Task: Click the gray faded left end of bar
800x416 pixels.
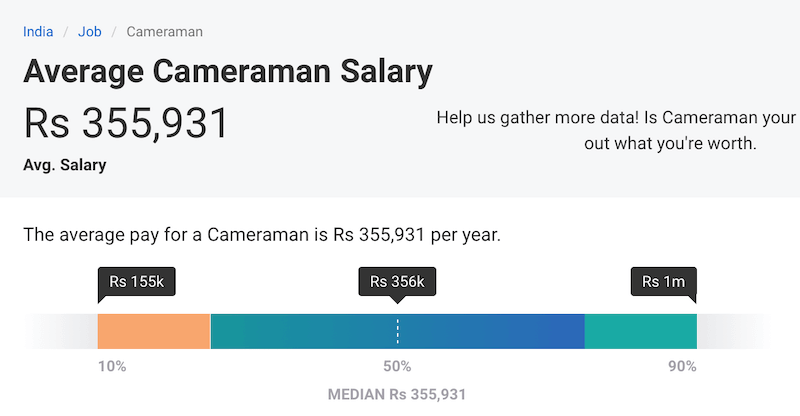Action: click(x=62, y=331)
